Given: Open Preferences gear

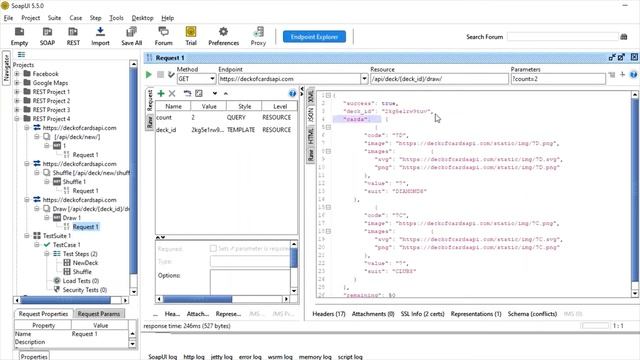Looking at the screenshot, I should pyautogui.click(x=223, y=36).
